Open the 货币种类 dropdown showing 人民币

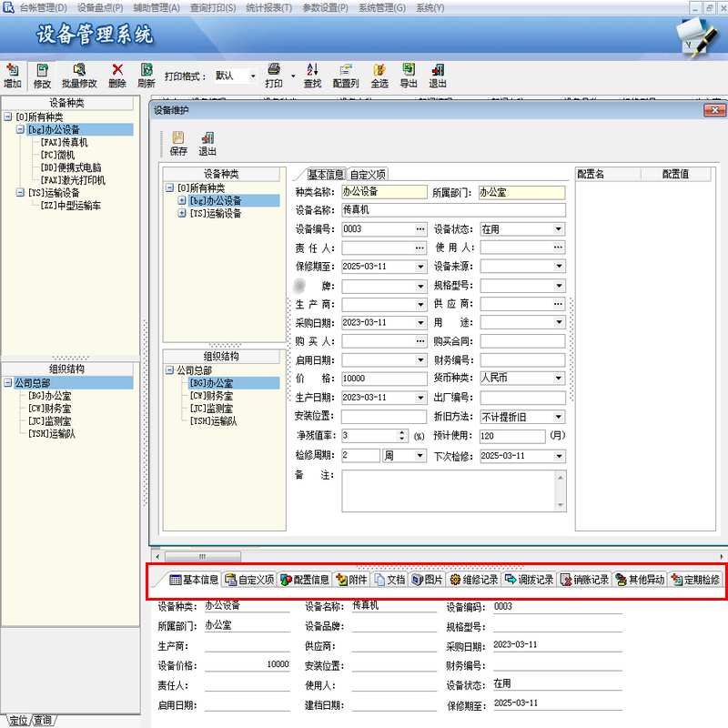point(559,379)
